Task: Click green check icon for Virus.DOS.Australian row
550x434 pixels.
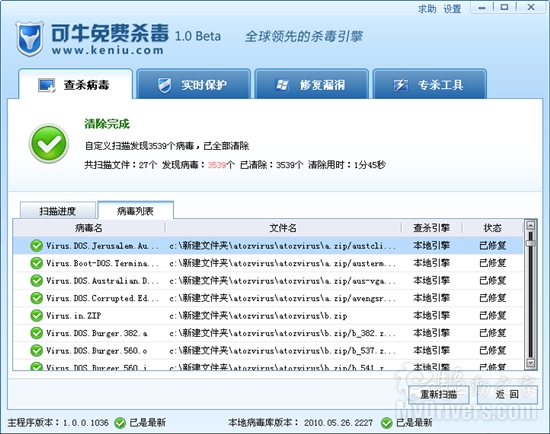Action: [x=36, y=280]
